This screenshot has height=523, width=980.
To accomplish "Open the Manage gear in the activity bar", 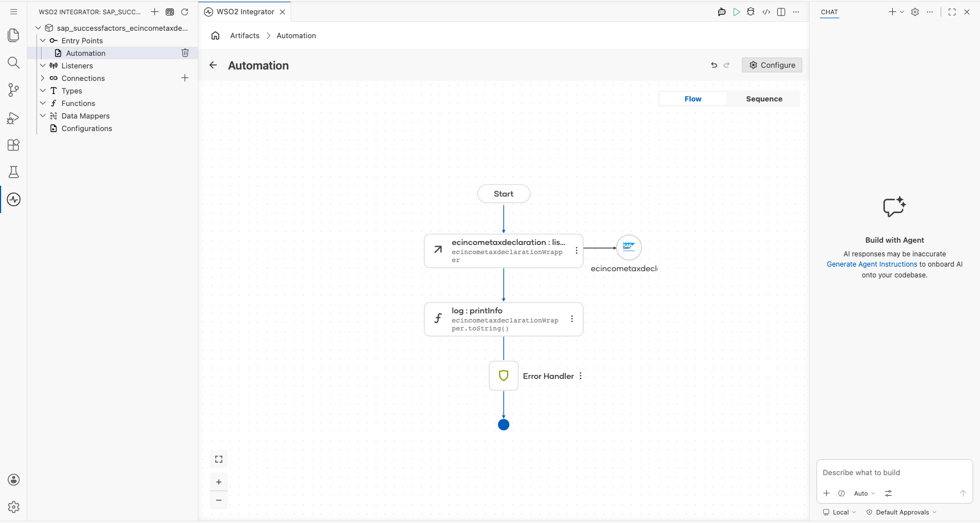I will (x=14, y=507).
